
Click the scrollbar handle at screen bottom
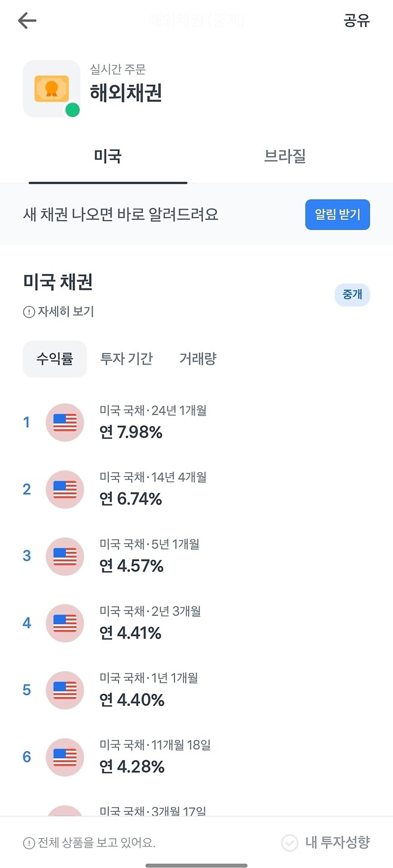[196, 864]
